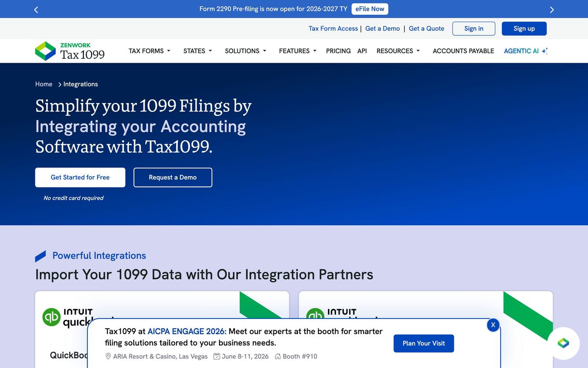Click the Plan Your Visit button
The image size is (588, 368).
(x=424, y=343)
